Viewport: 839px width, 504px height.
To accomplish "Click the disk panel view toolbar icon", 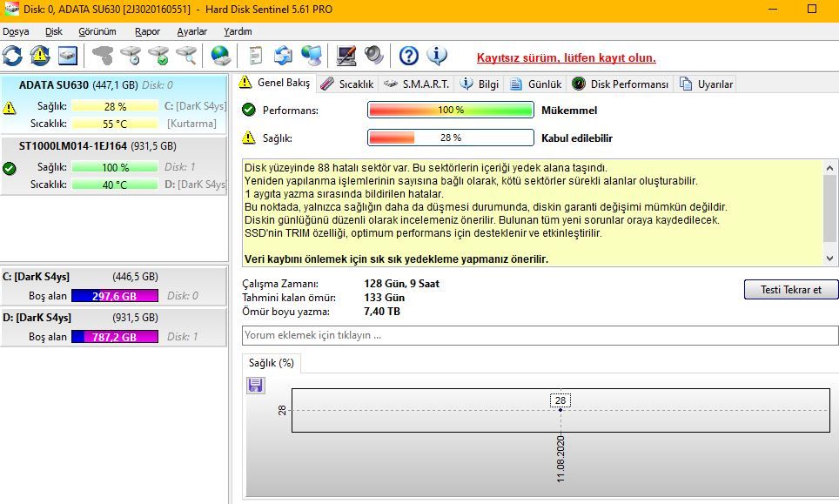I will (67, 56).
